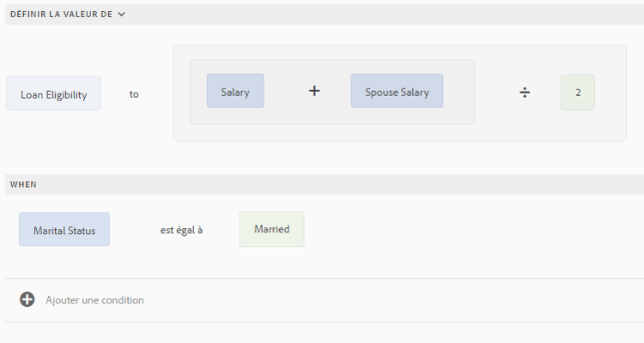The width and height of the screenshot is (644, 343).
Task: Open the DÉFINIR LA VALEUR DE rule menu
Action: pos(61,15)
